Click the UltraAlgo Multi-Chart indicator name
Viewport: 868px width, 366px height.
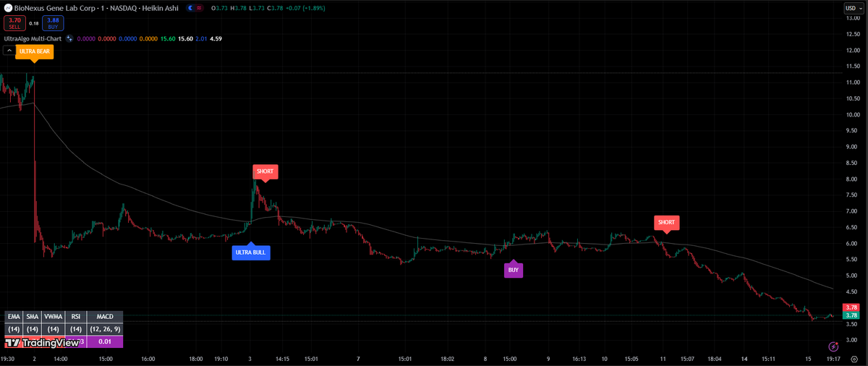(x=33, y=38)
